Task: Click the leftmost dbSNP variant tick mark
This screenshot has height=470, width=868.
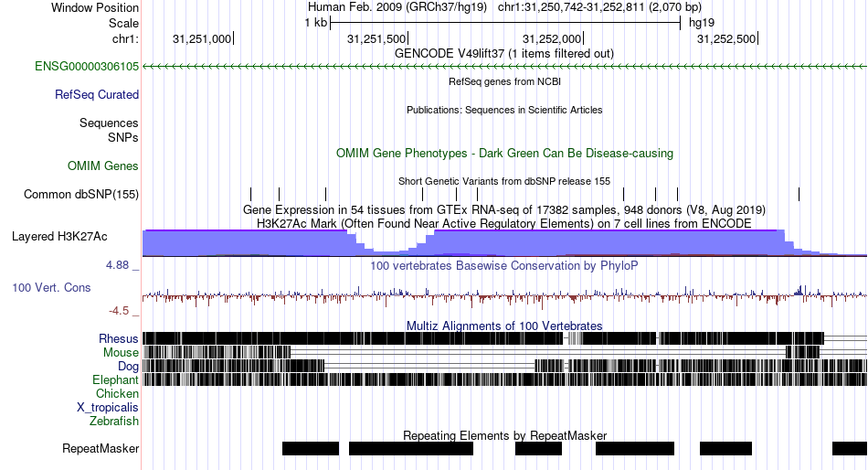Action: click(x=250, y=194)
